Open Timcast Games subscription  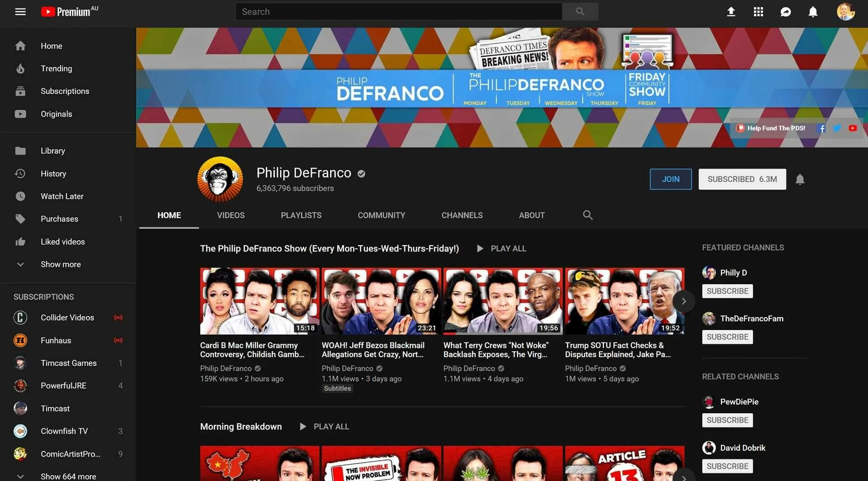[68, 363]
